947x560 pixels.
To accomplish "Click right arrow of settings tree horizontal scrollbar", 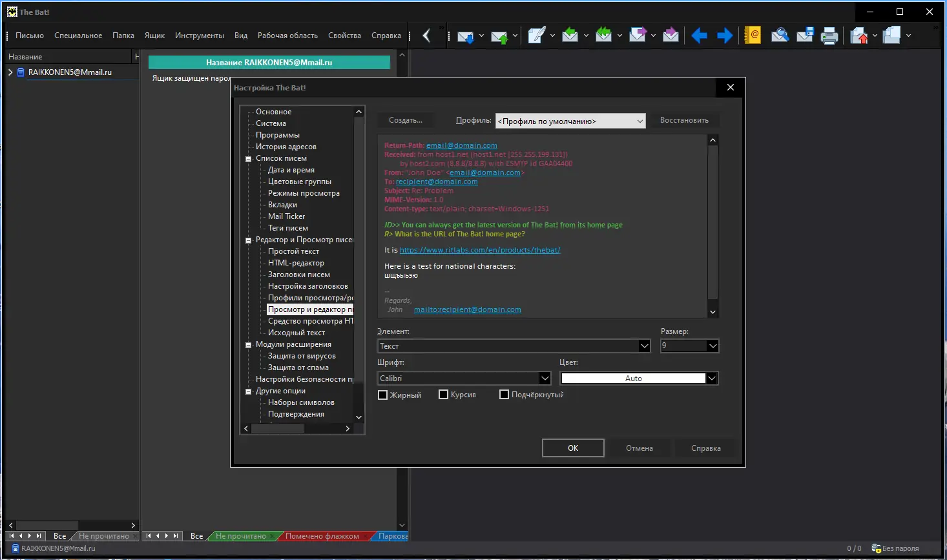I will click(x=348, y=428).
